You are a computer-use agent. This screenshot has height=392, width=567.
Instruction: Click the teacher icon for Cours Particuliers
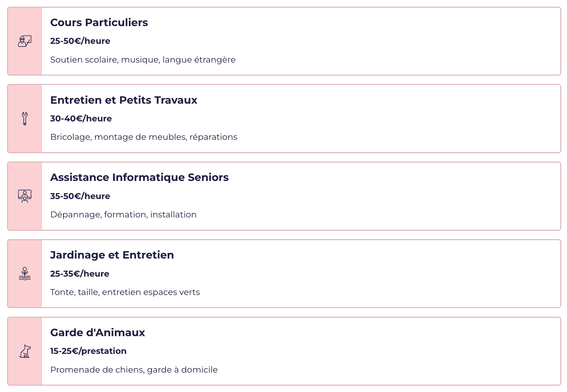pyautogui.click(x=25, y=41)
